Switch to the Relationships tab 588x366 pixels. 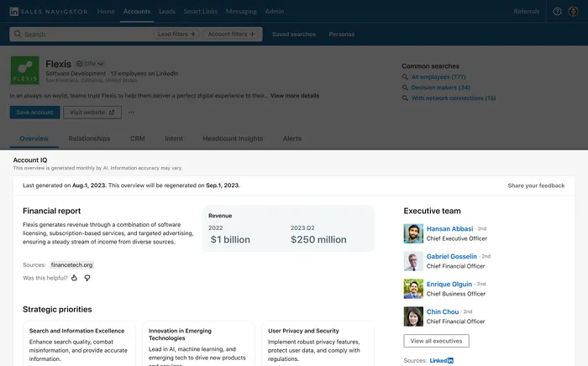point(89,139)
